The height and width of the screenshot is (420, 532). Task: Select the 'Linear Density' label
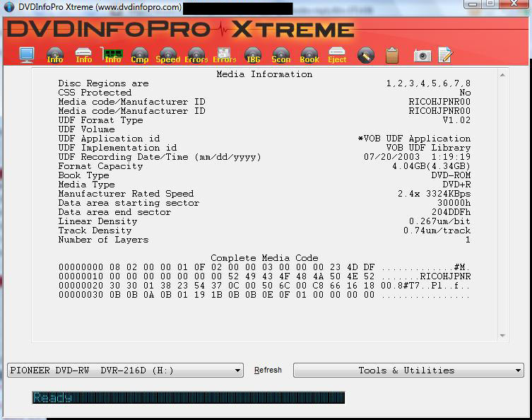point(97,221)
